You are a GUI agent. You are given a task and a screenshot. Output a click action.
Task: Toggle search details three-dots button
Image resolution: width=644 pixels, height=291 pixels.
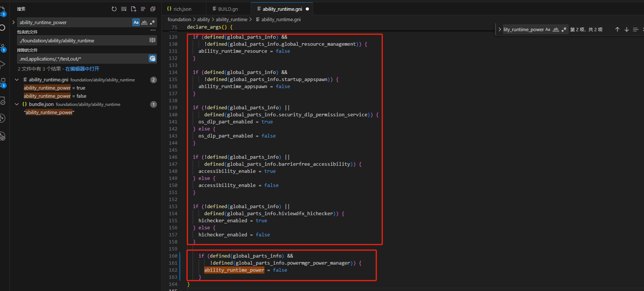pos(153,30)
